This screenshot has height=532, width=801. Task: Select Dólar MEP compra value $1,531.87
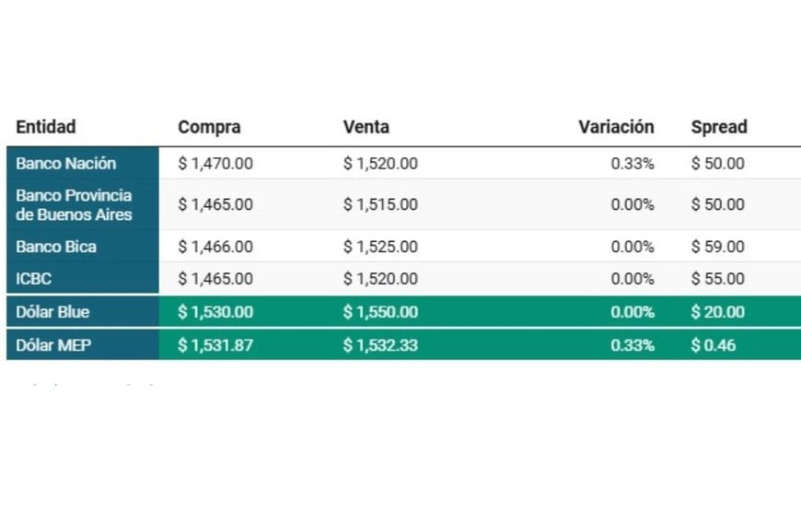(215, 345)
